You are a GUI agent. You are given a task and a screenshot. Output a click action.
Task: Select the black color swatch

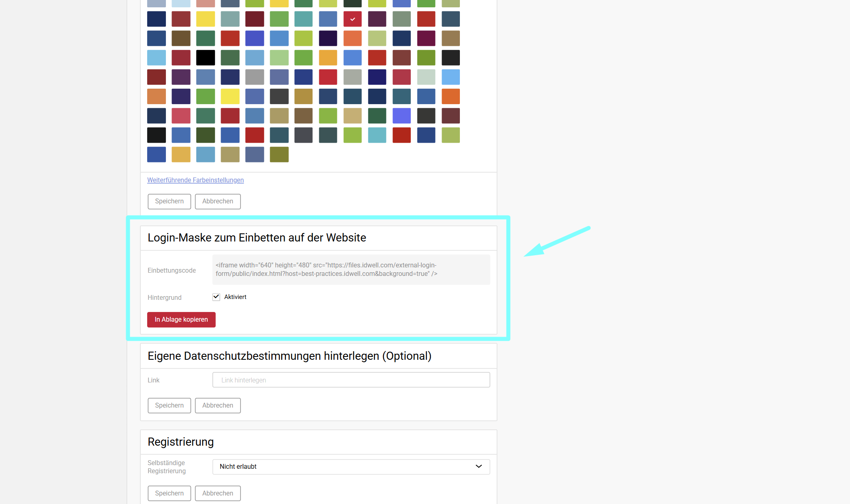tap(205, 58)
